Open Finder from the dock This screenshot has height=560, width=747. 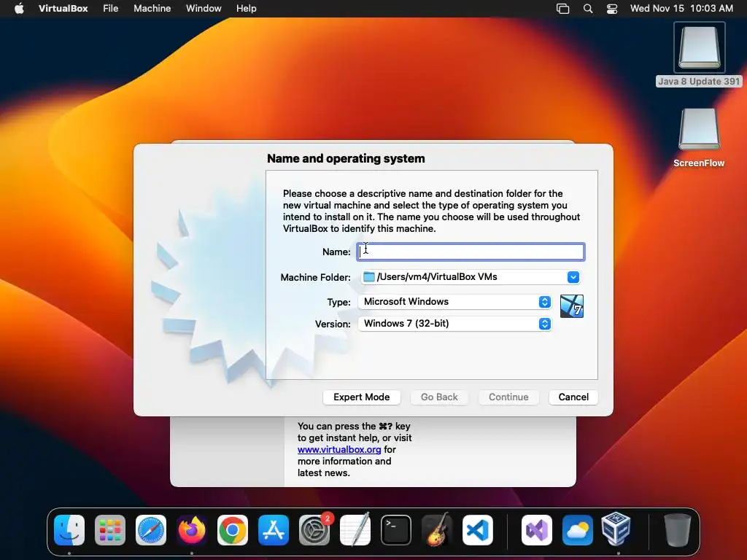pyautogui.click(x=69, y=529)
